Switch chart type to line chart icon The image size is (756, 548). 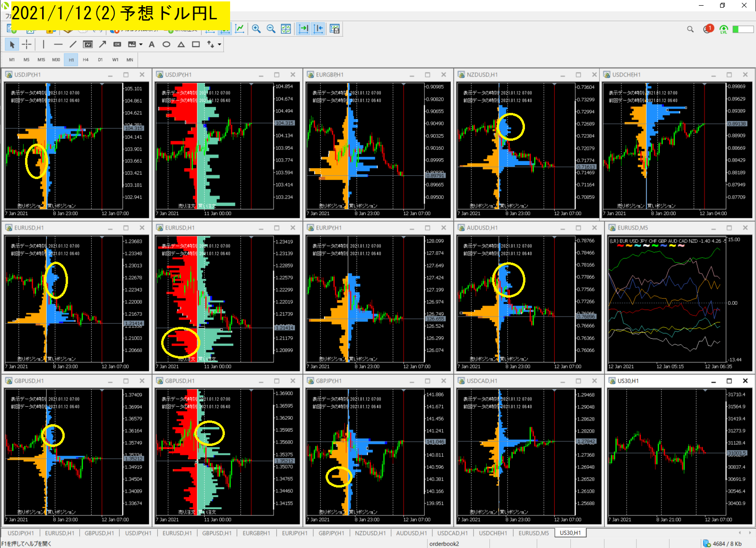click(240, 29)
